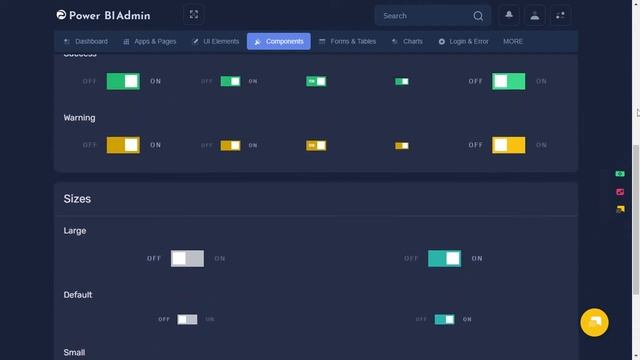Expand the MORE menu
640x360 pixels.
[513, 41]
